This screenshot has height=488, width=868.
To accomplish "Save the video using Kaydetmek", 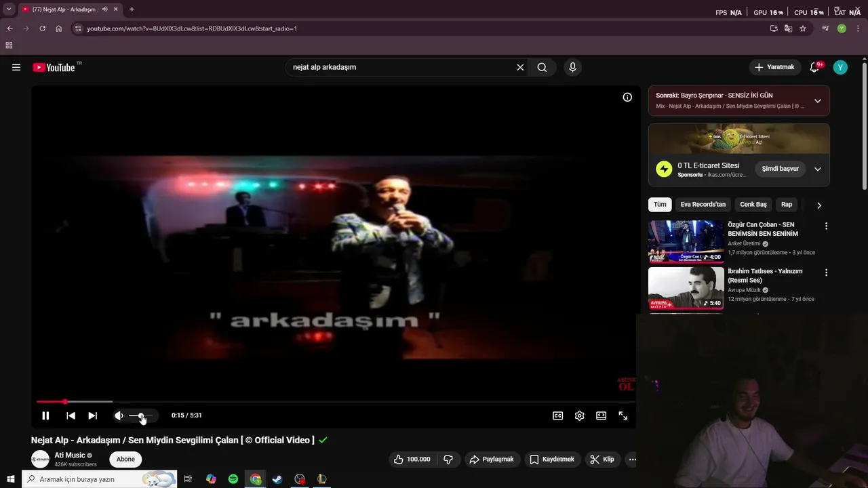I will click(551, 459).
